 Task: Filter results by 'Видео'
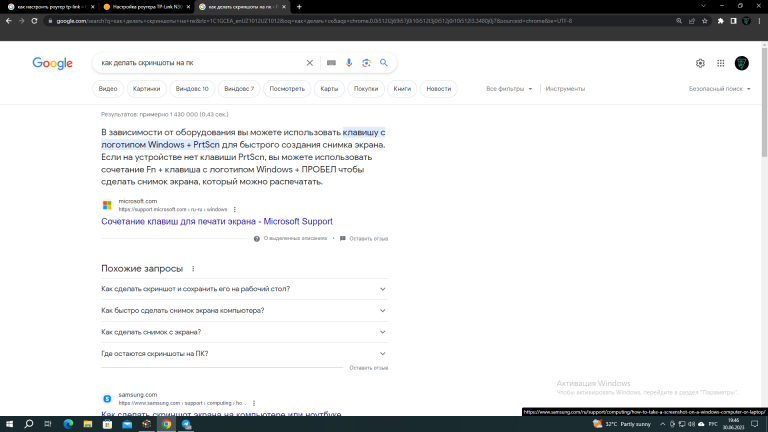click(108, 89)
